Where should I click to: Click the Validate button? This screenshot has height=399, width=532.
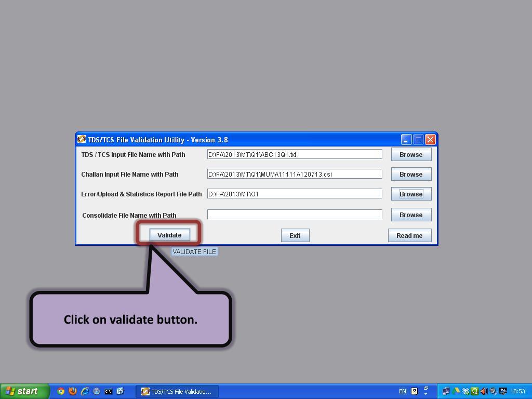click(170, 235)
